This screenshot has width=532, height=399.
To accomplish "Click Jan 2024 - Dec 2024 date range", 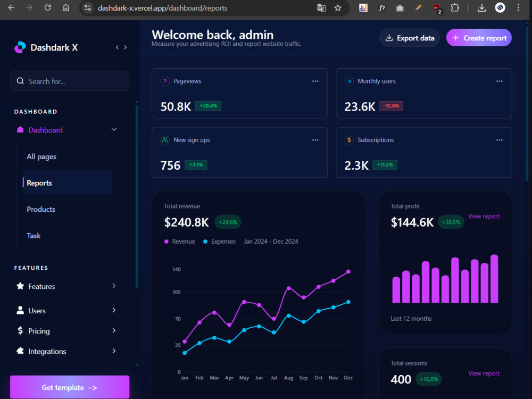I will tap(271, 241).
